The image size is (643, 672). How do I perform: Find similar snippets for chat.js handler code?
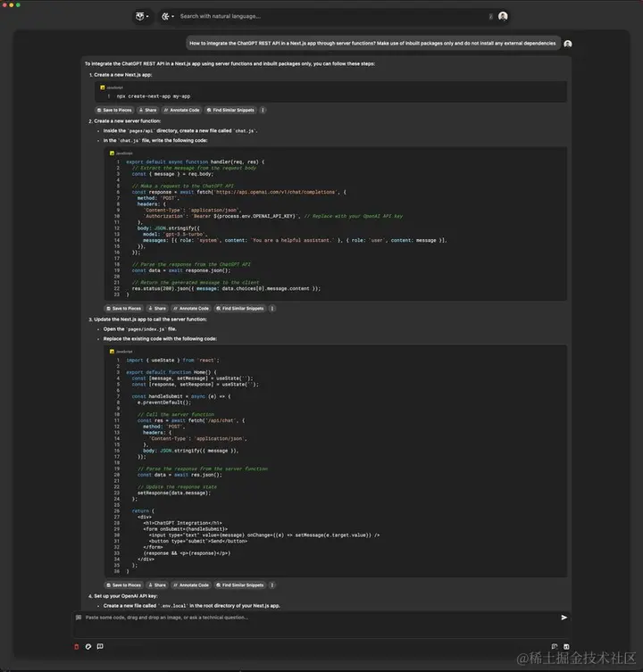239,309
